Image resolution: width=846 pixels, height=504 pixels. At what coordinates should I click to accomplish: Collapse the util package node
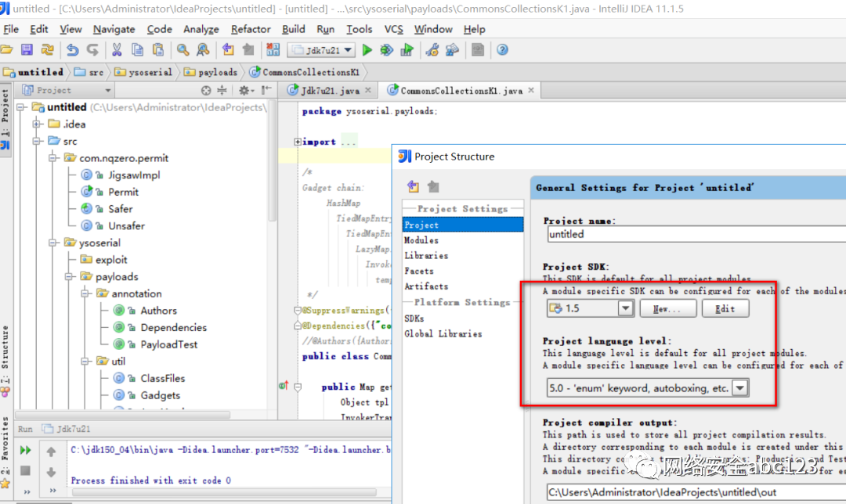[x=85, y=361]
